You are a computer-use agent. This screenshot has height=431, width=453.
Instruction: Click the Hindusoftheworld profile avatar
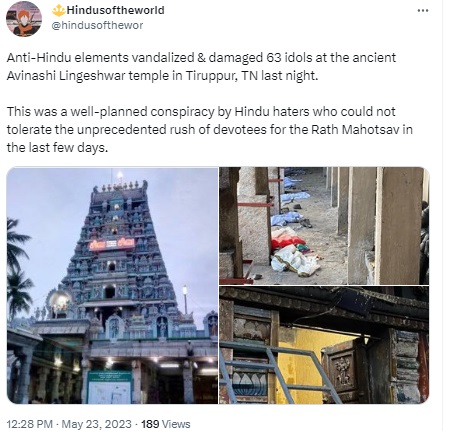pos(24,18)
